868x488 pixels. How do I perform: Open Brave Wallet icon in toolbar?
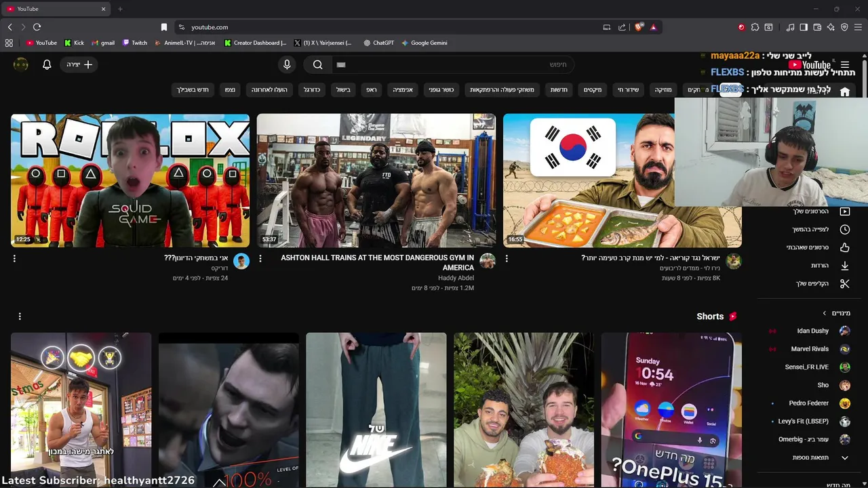click(x=817, y=27)
